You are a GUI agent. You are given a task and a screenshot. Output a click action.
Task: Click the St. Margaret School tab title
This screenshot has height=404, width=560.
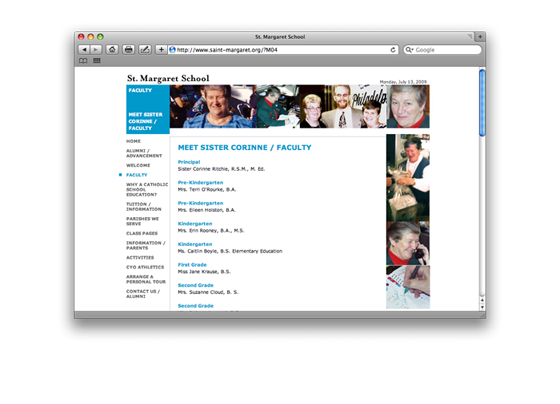[x=280, y=37]
